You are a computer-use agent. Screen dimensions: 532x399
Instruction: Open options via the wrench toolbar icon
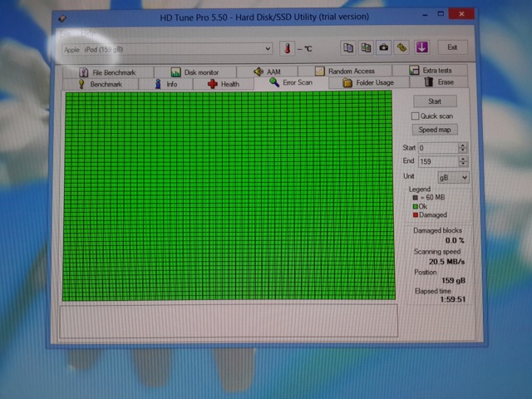pos(402,48)
